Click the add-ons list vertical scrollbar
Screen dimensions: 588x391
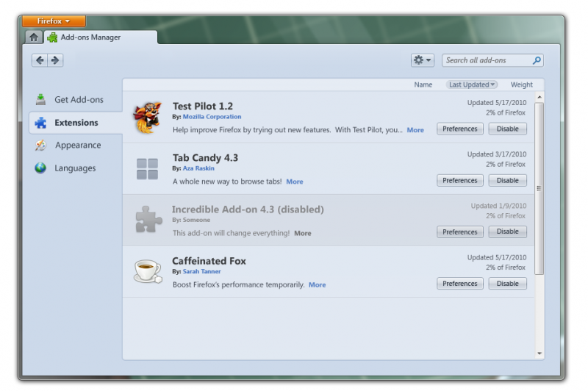point(539,187)
